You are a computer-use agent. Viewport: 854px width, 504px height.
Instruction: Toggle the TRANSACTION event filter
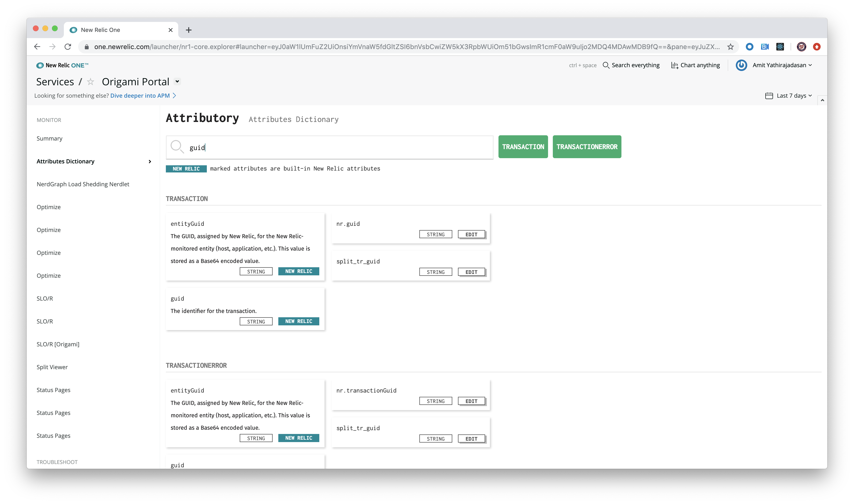tap(523, 147)
